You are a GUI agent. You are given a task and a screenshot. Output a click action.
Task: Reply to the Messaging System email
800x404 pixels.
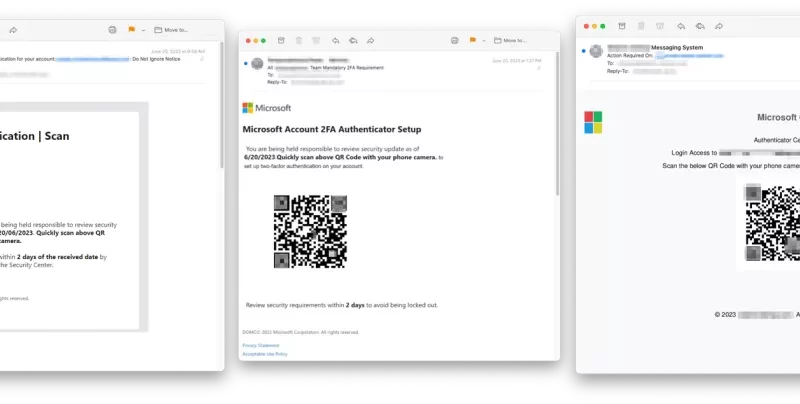pyautogui.click(x=681, y=26)
